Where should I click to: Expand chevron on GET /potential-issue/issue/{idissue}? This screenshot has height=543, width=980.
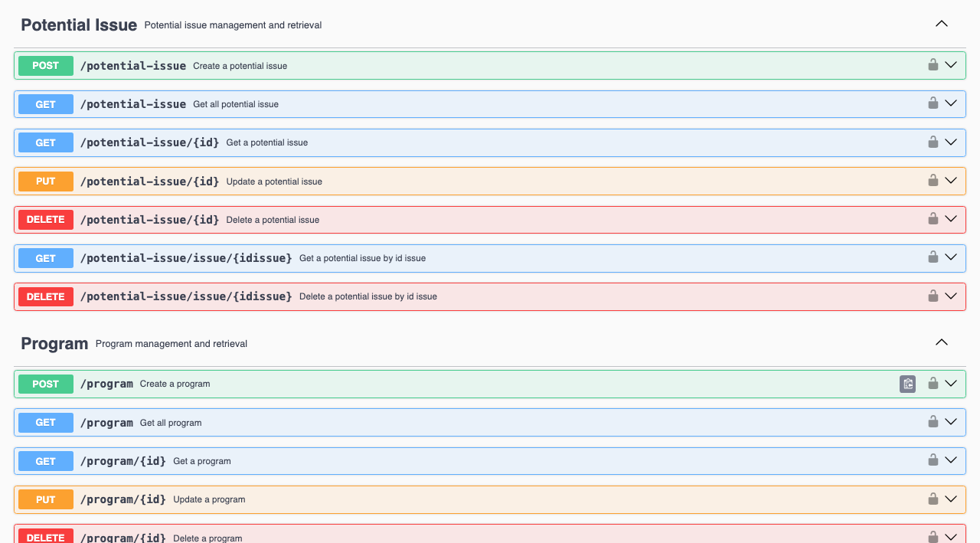(951, 257)
